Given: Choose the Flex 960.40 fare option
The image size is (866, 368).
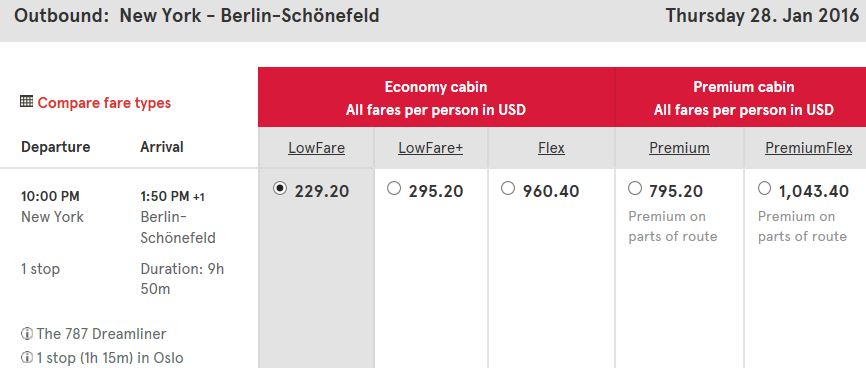Looking at the screenshot, I should click(508, 189).
